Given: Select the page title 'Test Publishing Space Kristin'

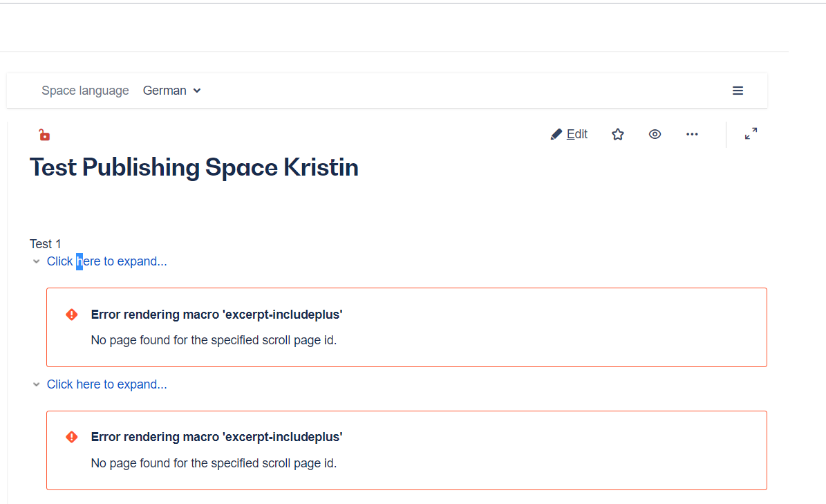Looking at the screenshot, I should (x=194, y=167).
